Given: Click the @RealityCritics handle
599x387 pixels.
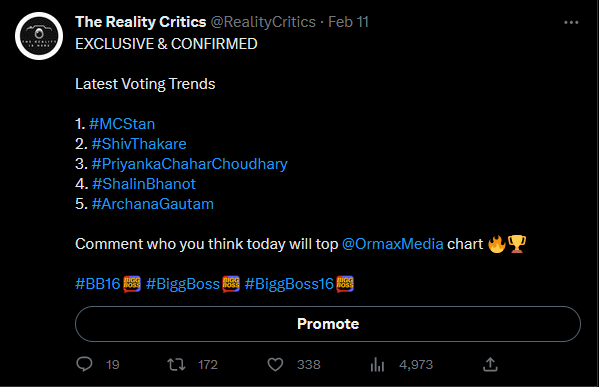Looking at the screenshot, I should 263,22.
